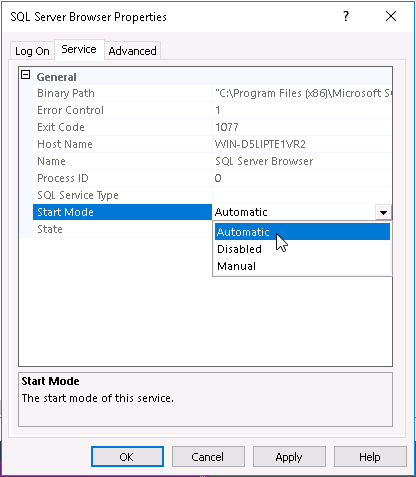Select the SQL Service Type property label
The width and height of the screenshot is (416, 477).
click(78, 195)
